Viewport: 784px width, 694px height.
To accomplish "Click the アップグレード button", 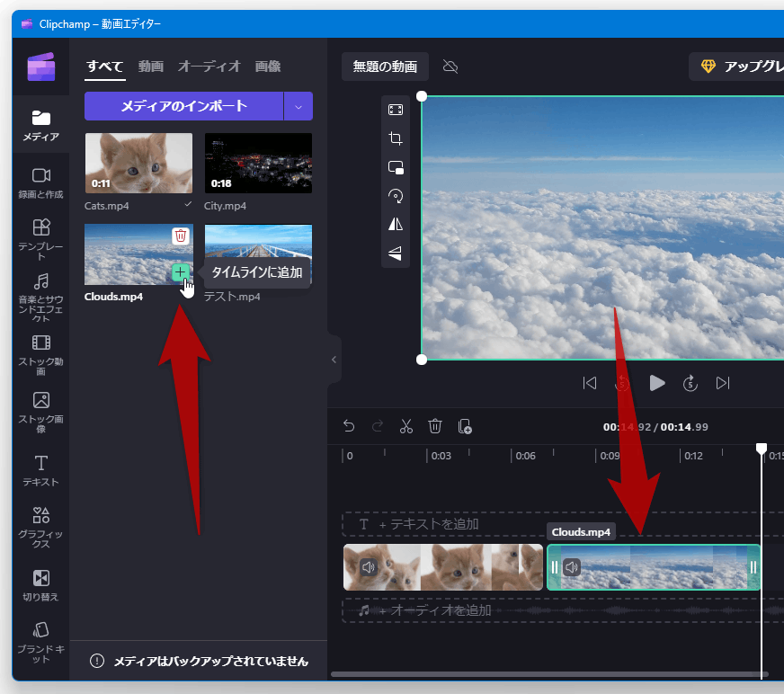I will 736,67.
